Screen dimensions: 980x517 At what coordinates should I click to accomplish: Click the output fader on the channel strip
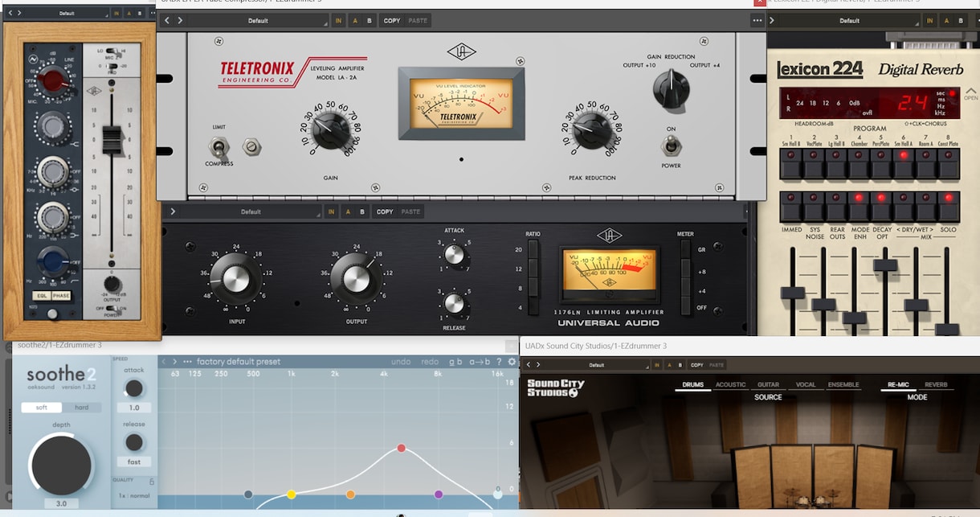click(112, 140)
